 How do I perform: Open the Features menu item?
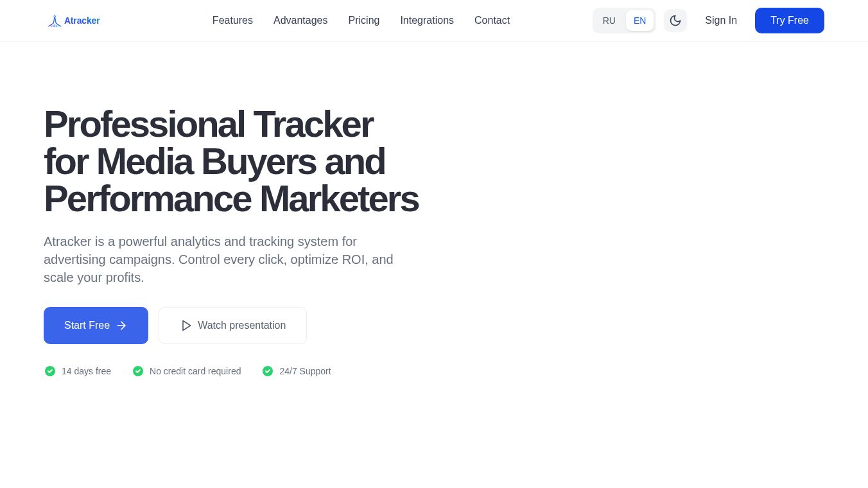point(232,21)
